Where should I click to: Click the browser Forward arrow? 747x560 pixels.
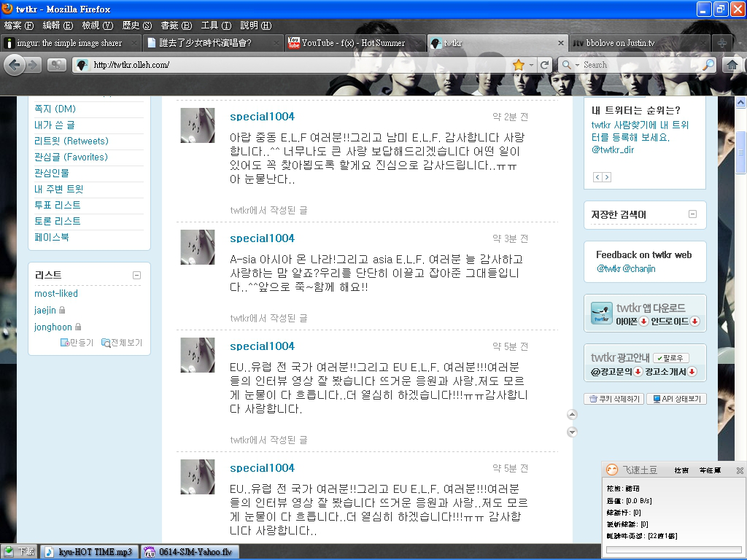click(33, 65)
